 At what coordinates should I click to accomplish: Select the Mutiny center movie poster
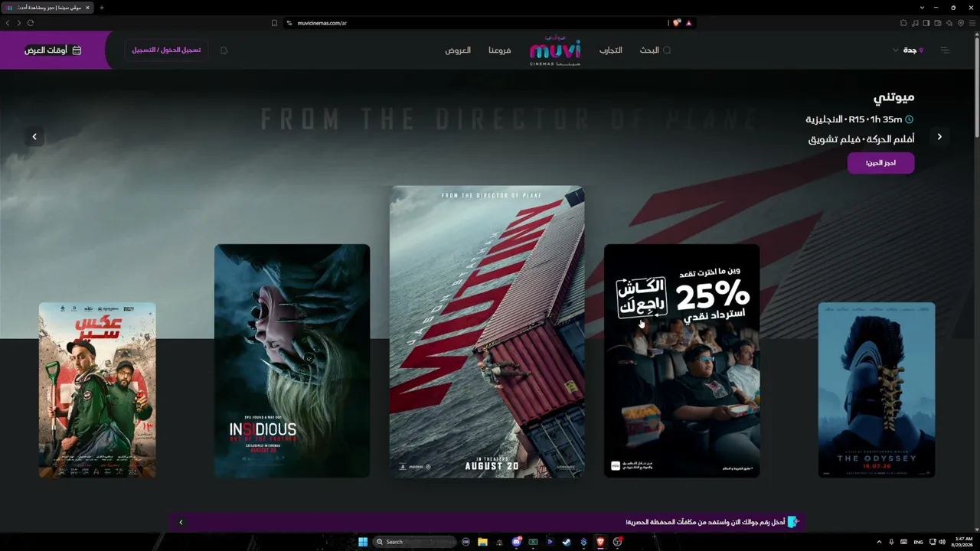click(x=487, y=331)
